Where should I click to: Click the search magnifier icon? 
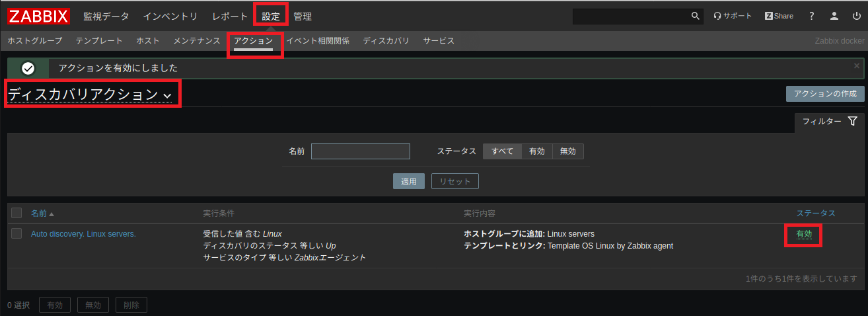pyautogui.click(x=695, y=16)
